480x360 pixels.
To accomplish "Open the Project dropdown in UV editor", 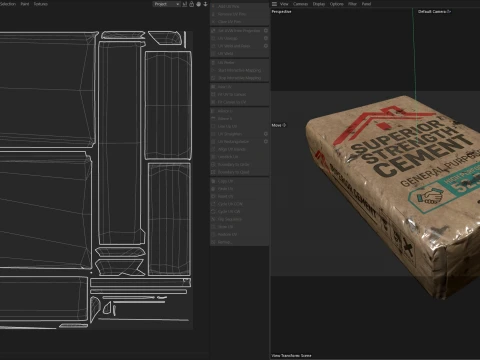I will 167,4.
